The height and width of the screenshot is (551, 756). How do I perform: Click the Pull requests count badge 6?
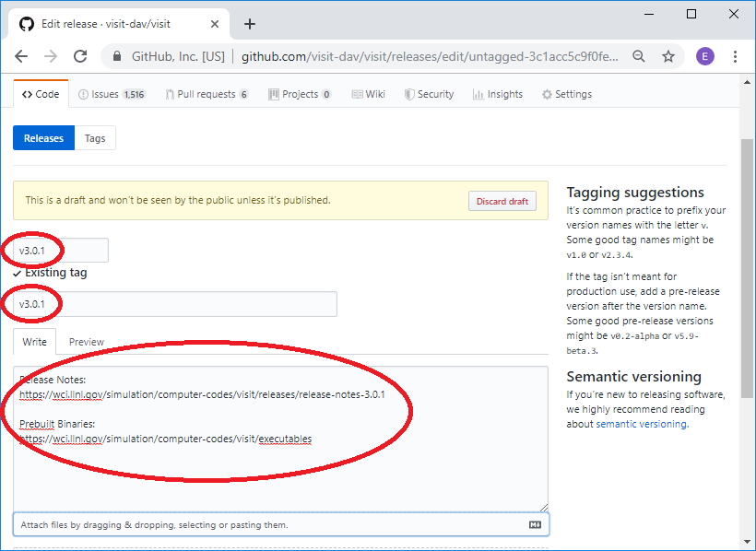pos(243,95)
